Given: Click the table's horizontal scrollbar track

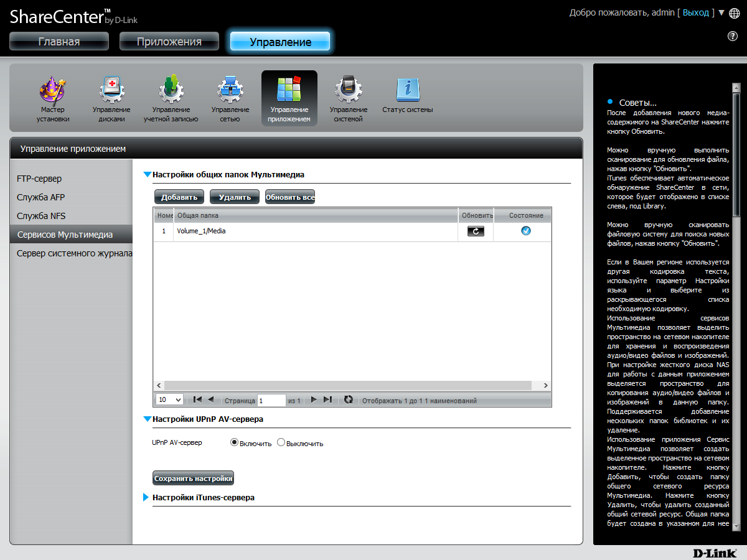Looking at the screenshot, I should (352, 386).
